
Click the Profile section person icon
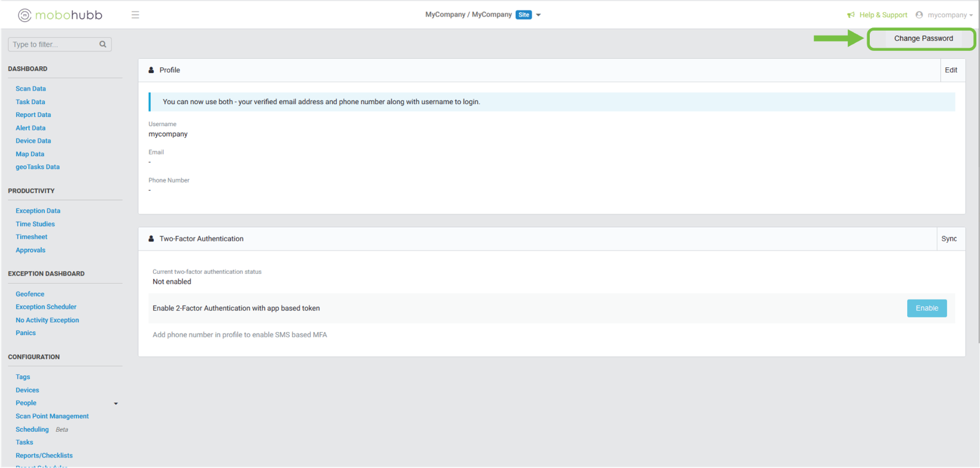pos(151,70)
